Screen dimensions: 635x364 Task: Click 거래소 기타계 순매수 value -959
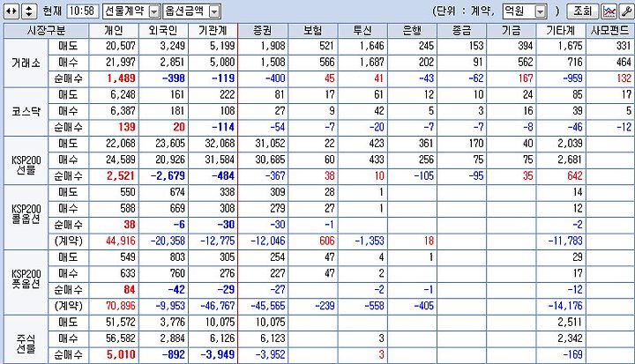pos(572,78)
